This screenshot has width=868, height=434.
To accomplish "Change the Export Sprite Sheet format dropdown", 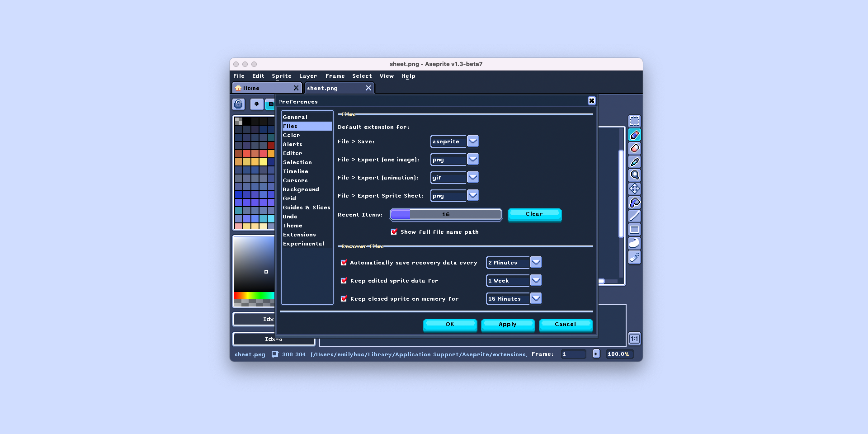I will [x=472, y=195].
